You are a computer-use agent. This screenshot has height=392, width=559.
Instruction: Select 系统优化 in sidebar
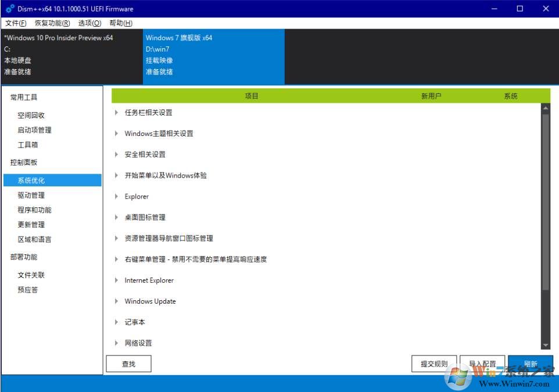click(x=52, y=180)
